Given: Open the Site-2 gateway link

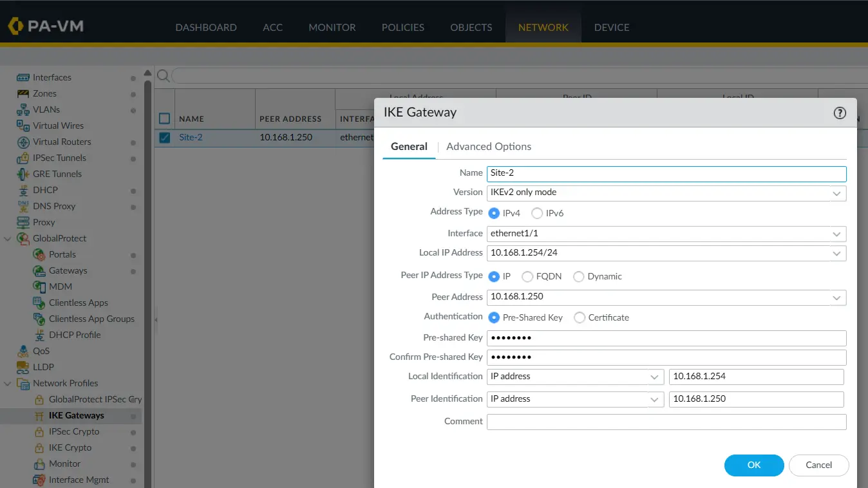Looking at the screenshot, I should (191, 137).
